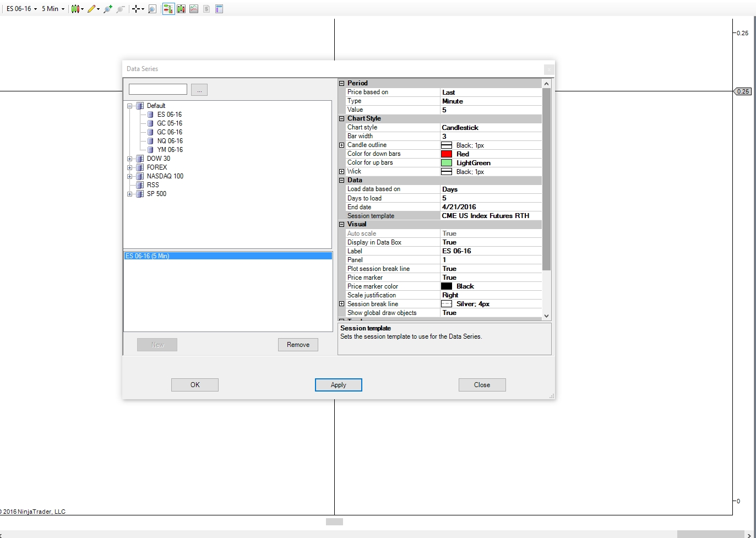Expand the FOREX instrument list

pos(130,167)
